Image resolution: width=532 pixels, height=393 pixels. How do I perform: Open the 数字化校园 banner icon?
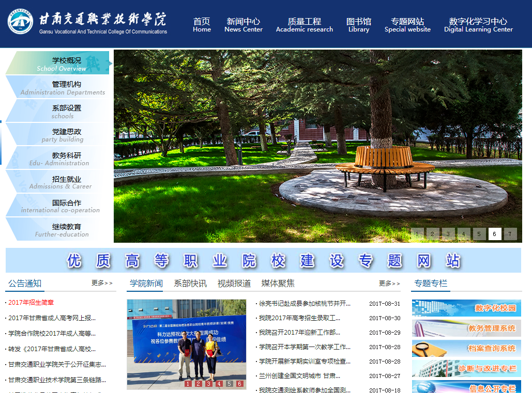(x=466, y=308)
